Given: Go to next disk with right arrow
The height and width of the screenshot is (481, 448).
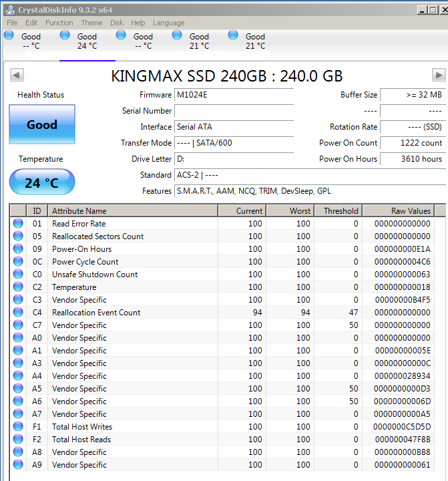Looking at the screenshot, I should tap(439, 75).
